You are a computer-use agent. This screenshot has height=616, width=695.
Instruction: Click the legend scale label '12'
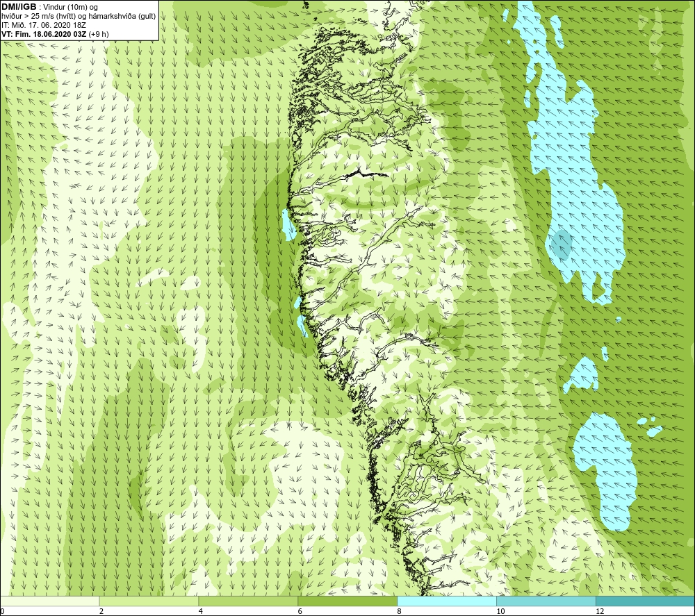[600, 611]
